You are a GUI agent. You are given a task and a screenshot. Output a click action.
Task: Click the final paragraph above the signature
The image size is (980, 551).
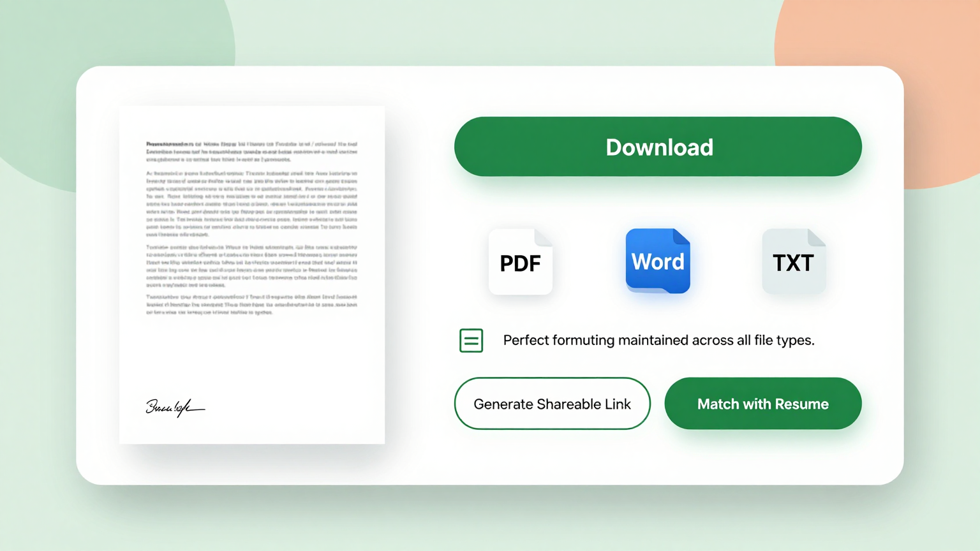click(251, 305)
